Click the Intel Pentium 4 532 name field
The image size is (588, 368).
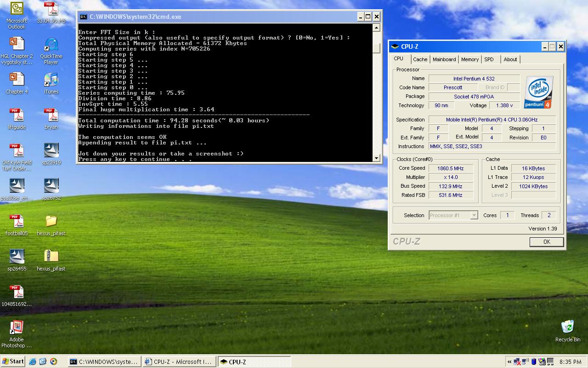[474, 79]
